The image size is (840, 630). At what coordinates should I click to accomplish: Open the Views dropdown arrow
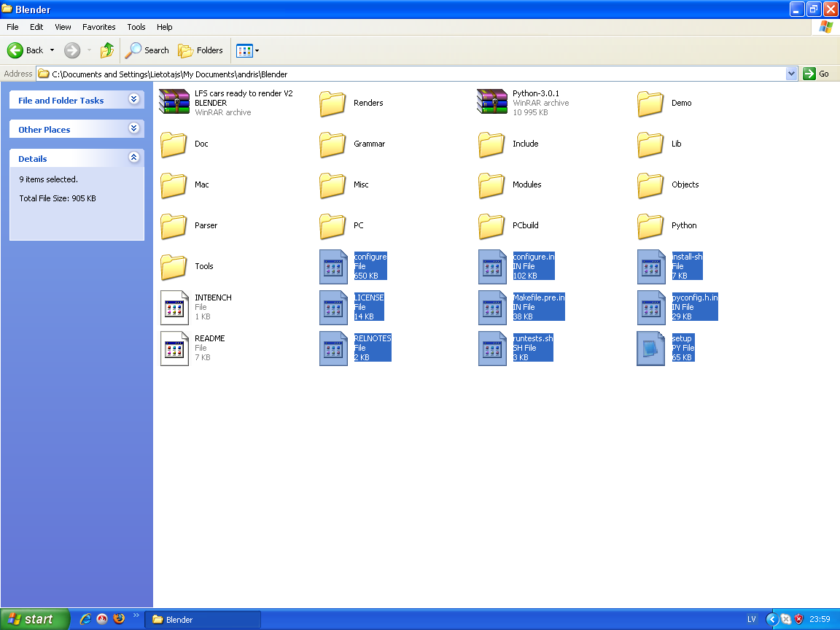click(x=257, y=51)
